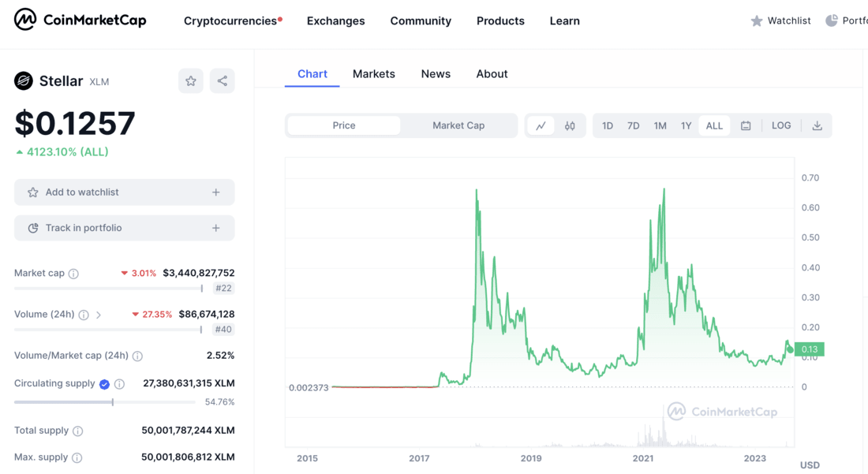Click the plus icon on Add to watchlist
This screenshot has width=868, height=474.
(x=216, y=192)
